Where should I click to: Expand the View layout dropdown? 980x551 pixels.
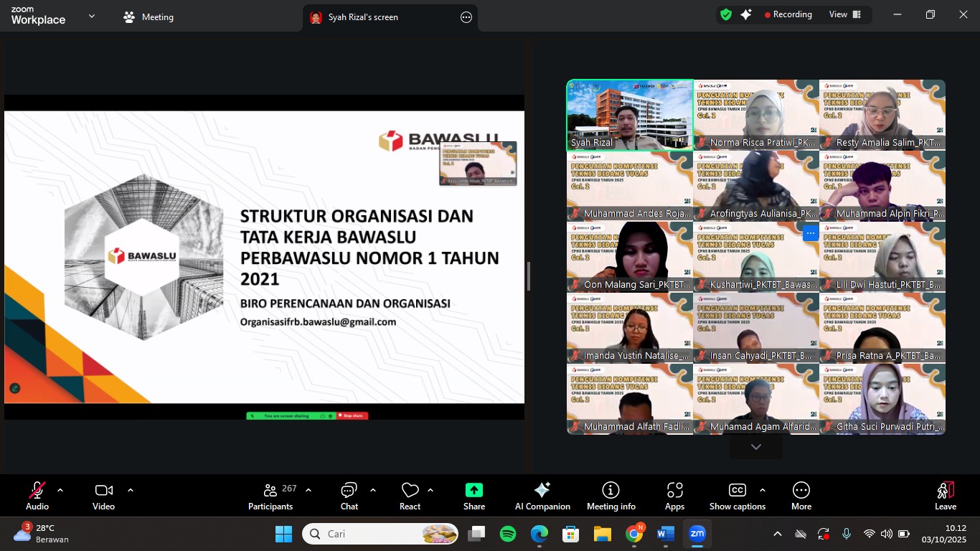[846, 14]
